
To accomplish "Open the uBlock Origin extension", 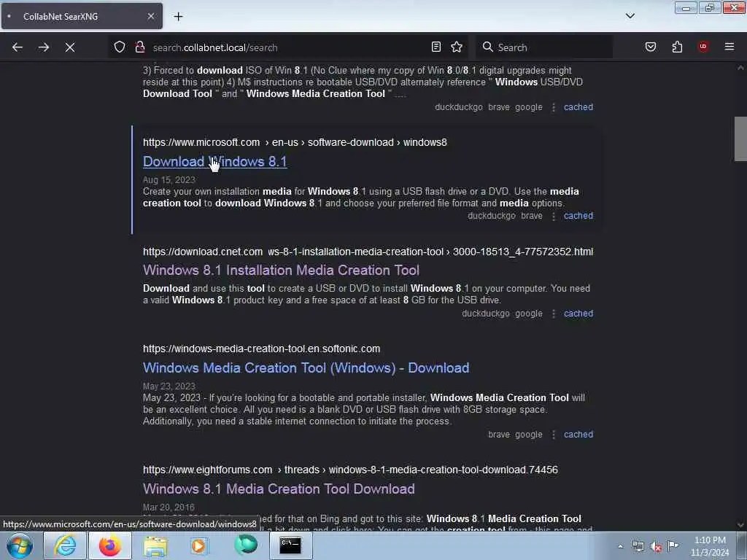I will [x=703, y=47].
